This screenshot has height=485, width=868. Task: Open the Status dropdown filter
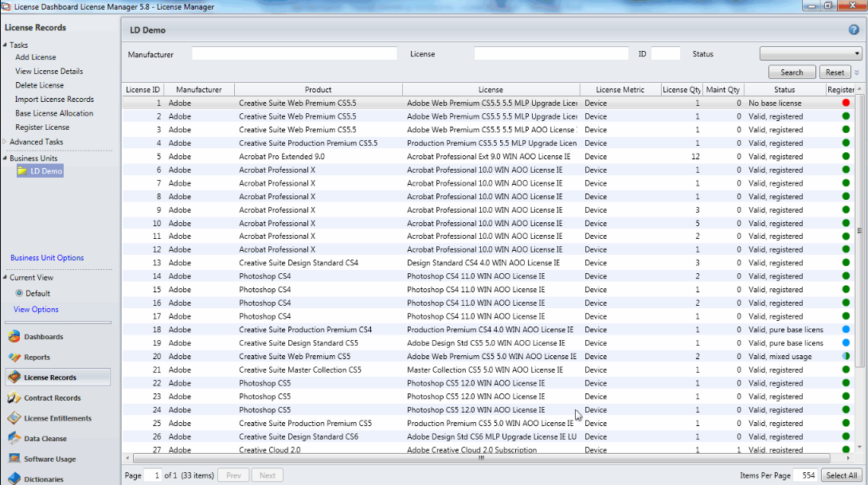(x=810, y=53)
